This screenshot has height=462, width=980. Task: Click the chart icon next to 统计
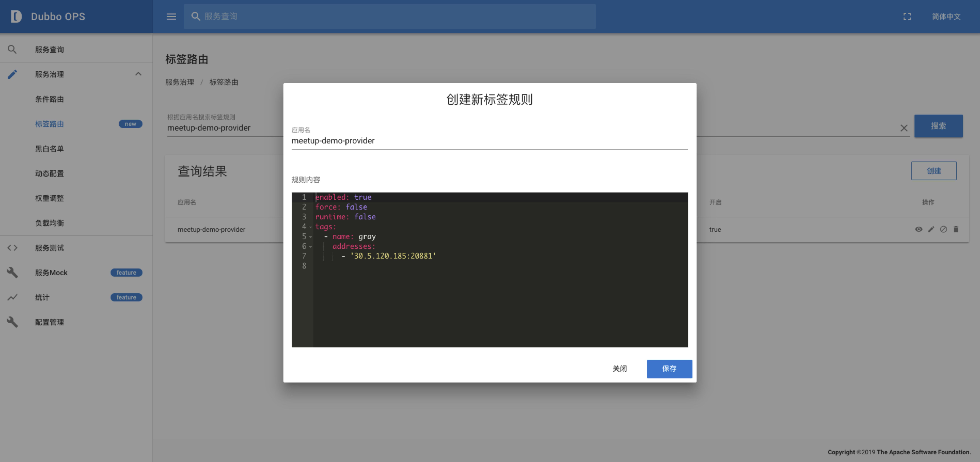[12, 297]
